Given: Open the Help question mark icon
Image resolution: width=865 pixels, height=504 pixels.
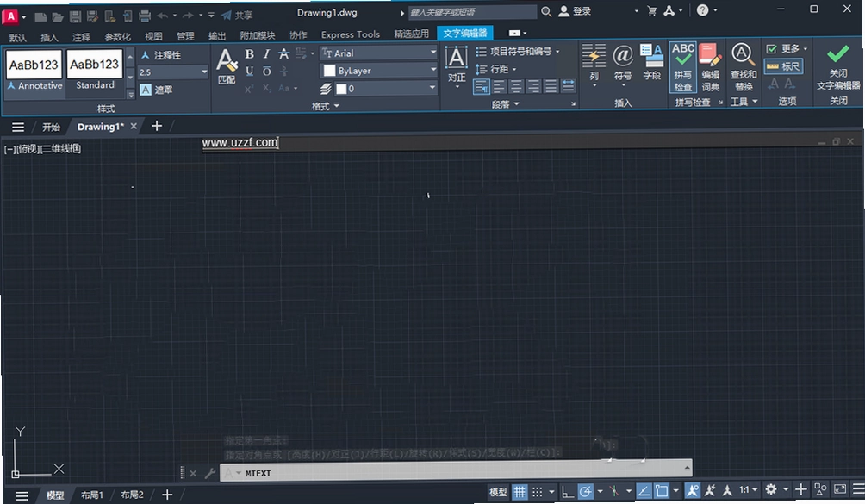Looking at the screenshot, I should pyautogui.click(x=702, y=10).
